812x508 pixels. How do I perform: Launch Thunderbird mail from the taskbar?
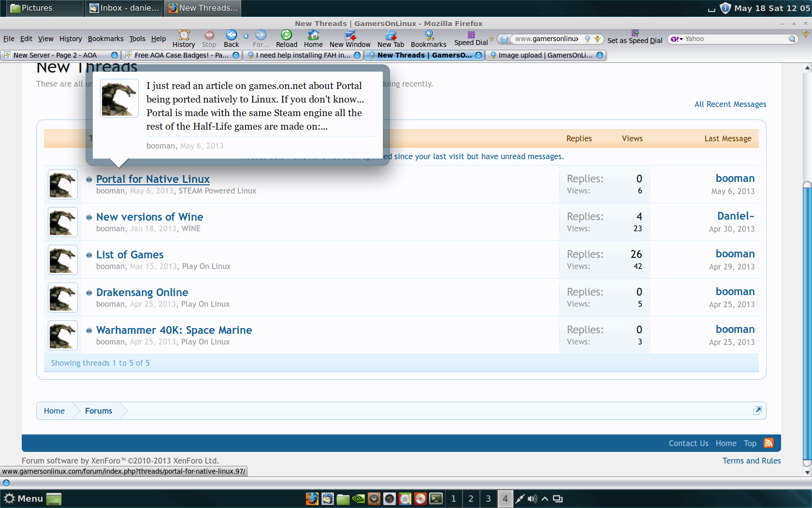(x=328, y=498)
